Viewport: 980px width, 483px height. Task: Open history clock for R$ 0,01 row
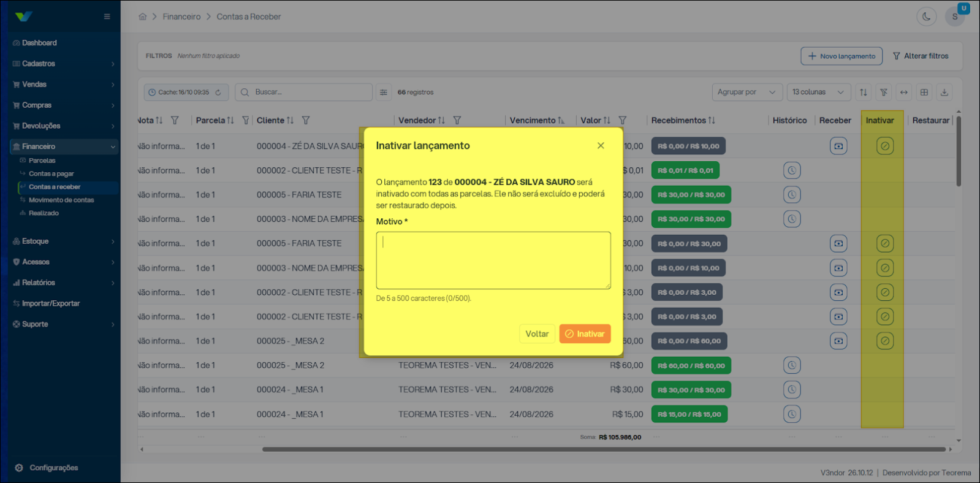click(x=792, y=170)
